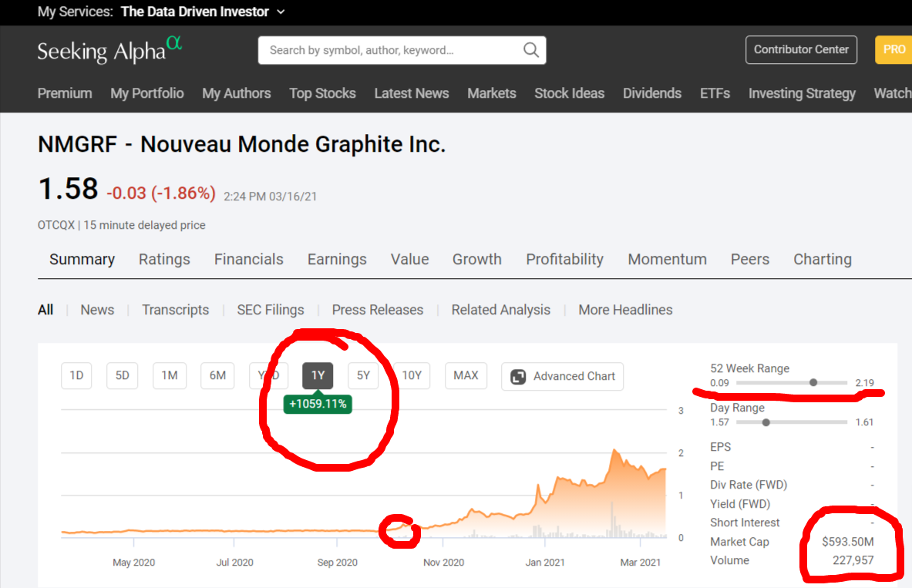Image resolution: width=912 pixels, height=588 pixels.
Task: Show Press Releases headlines
Action: tap(378, 310)
